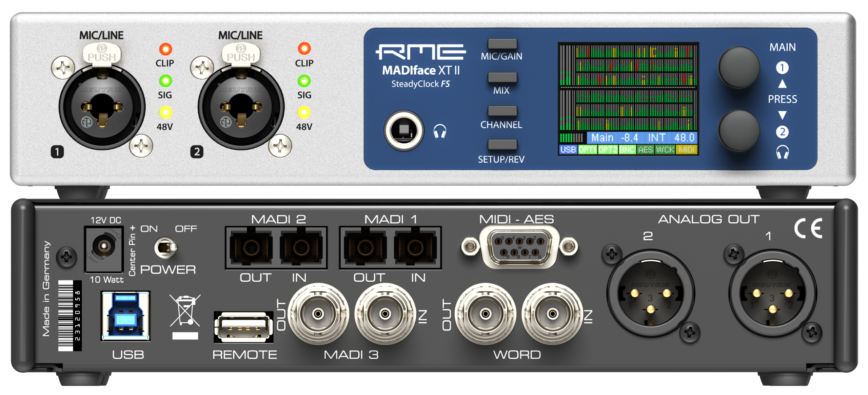Tap the CHANNEL button
868x395 pixels.
(x=502, y=111)
